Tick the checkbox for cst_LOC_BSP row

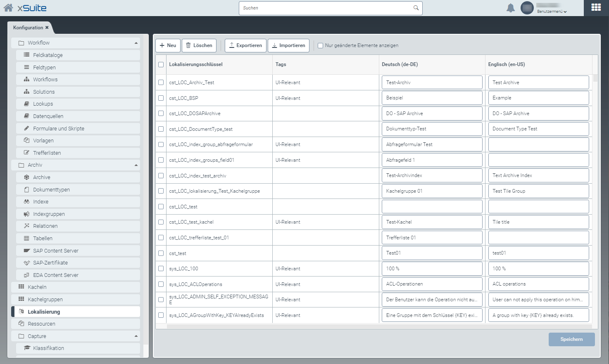pyautogui.click(x=161, y=98)
